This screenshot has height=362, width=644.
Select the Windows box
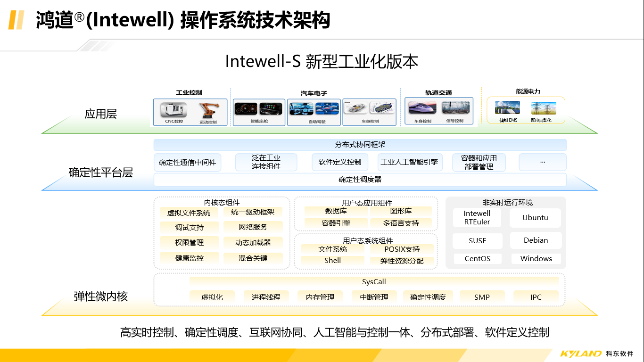[x=536, y=259]
